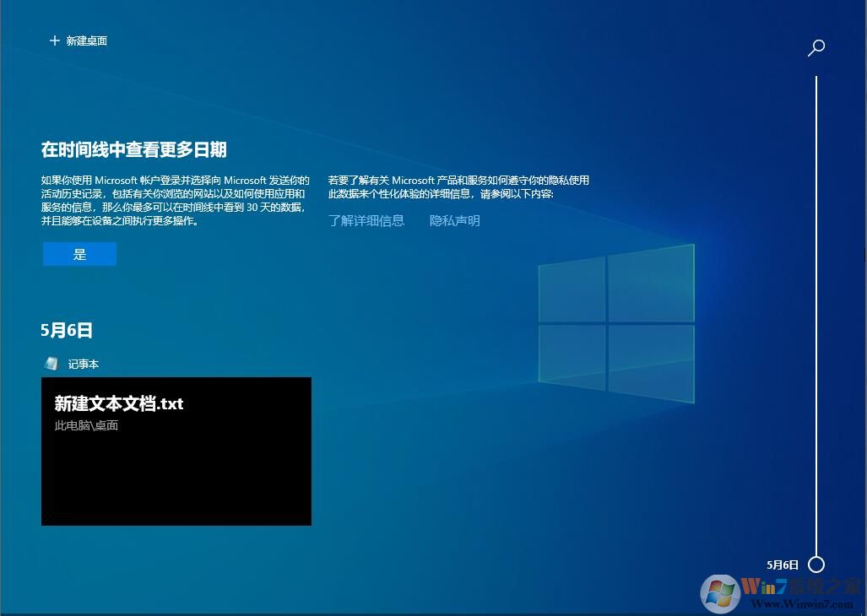Viewport: 867px width, 616px height.
Task: Click 是 to enable activity history
Action: pos(79,253)
